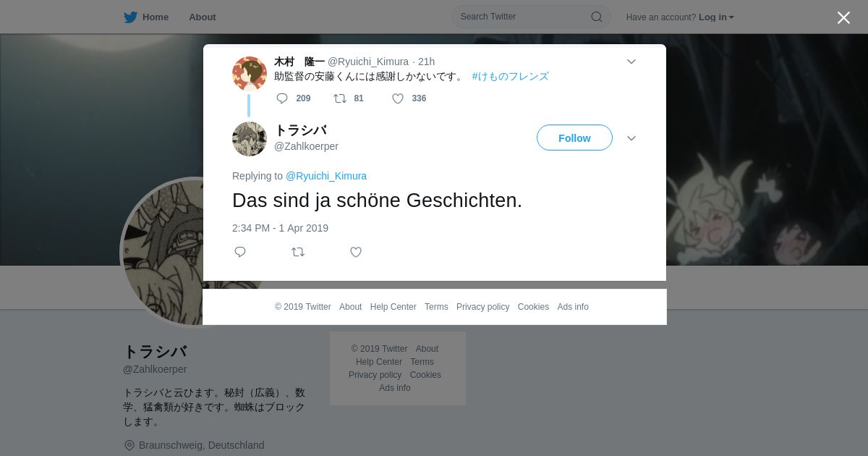The image size is (868, 456).
Task: Expand the options chevron on Kimura's tweet
Action: 631,62
